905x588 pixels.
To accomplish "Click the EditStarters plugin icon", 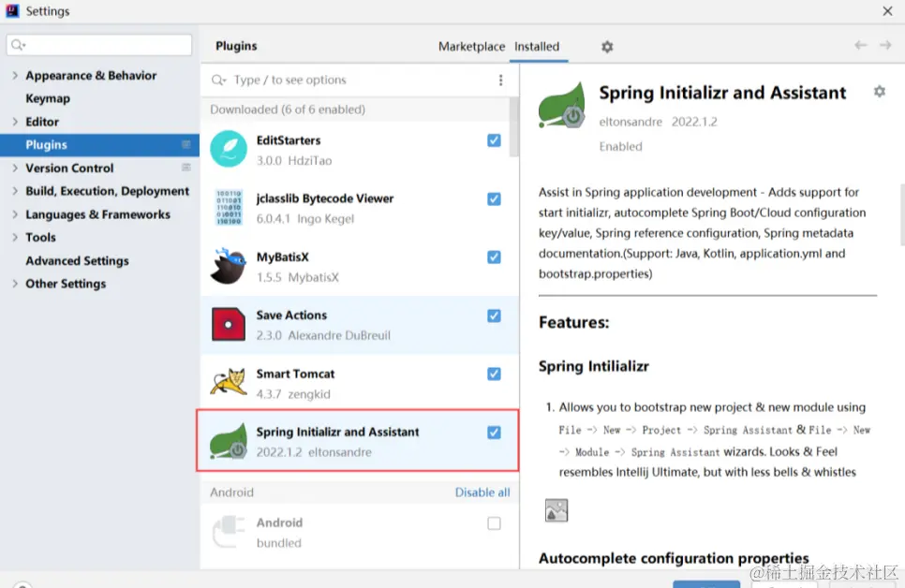I will (x=229, y=149).
